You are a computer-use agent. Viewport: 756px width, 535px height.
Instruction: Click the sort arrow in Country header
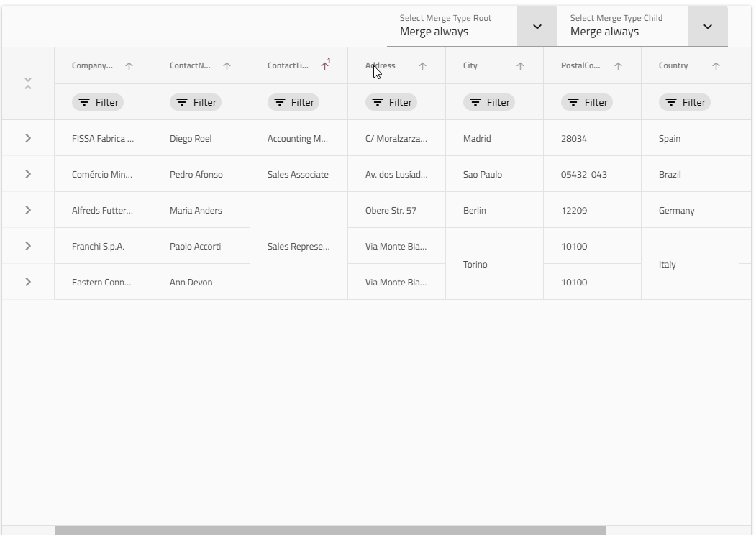pyautogui.click(x=716, y=66)
